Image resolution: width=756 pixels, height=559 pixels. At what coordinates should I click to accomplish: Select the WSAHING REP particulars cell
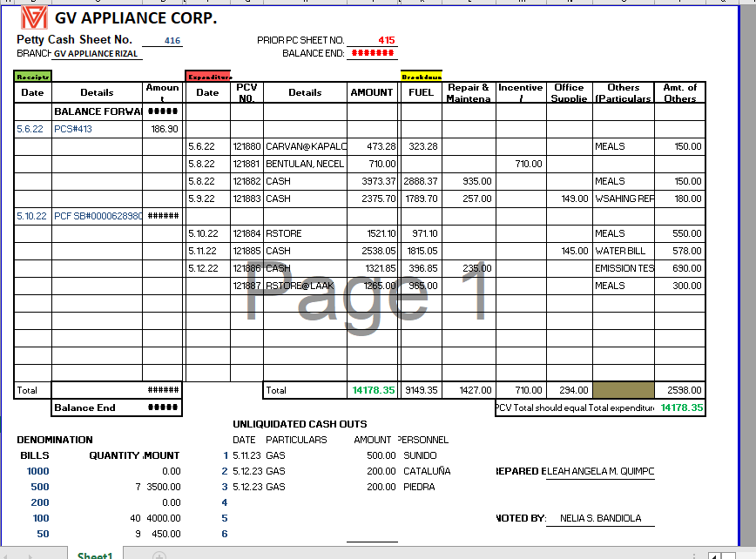(624, 199)
